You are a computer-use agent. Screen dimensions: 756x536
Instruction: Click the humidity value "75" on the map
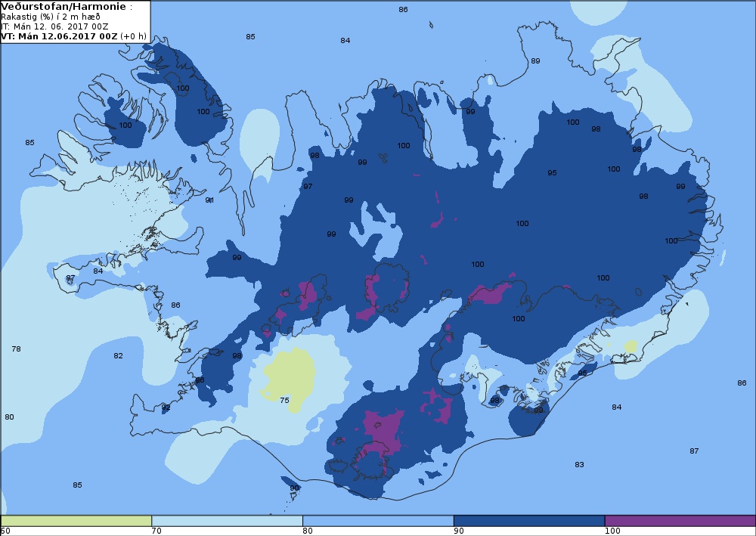tap(284, 400)
